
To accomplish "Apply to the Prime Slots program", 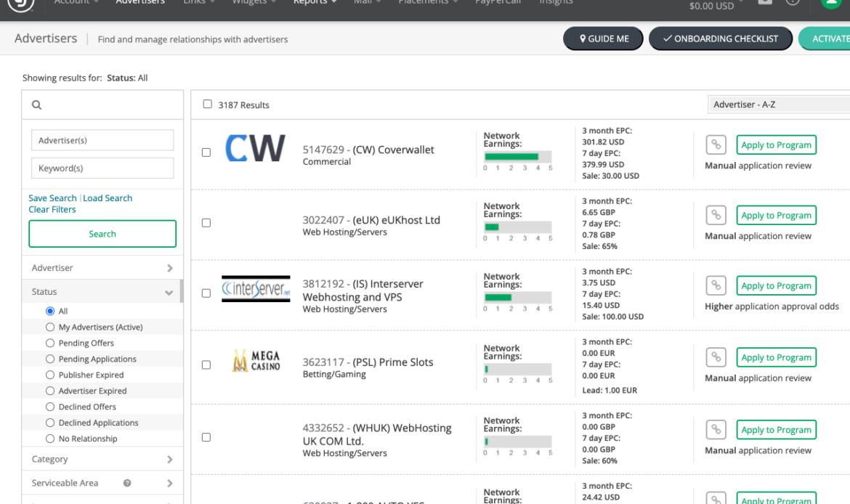I will pos(777,357).
